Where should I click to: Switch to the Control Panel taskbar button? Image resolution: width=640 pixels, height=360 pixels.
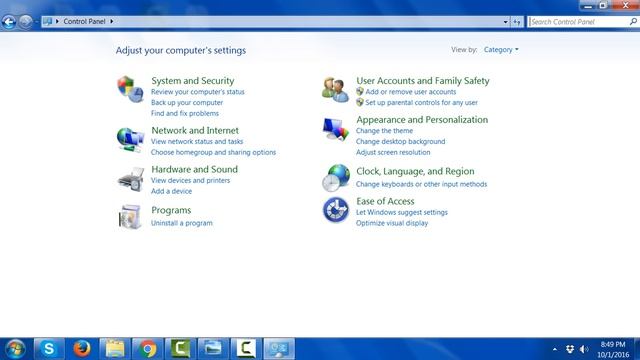point(279,349)
